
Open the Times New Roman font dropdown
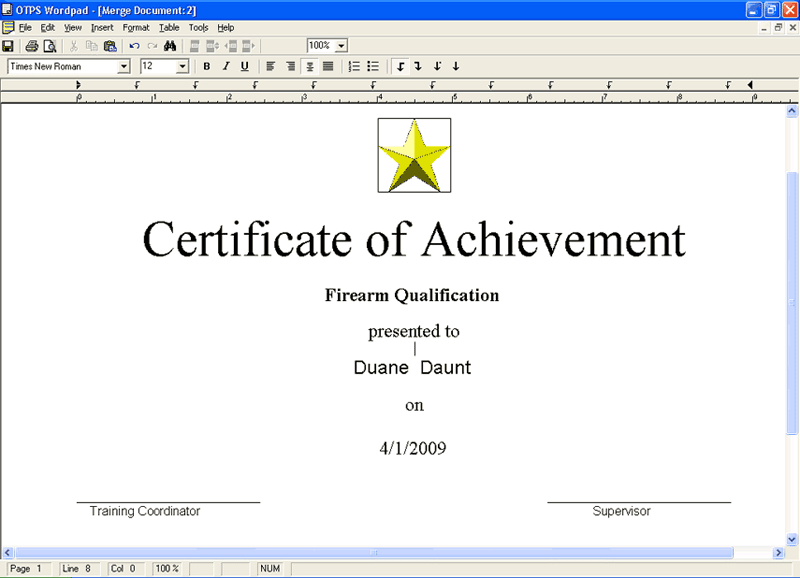tap(124, 66)
